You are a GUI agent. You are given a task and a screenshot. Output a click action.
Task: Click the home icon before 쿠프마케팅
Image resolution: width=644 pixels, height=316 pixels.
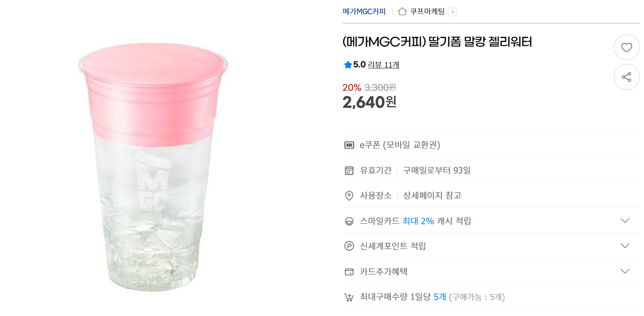tap(402, 11)
